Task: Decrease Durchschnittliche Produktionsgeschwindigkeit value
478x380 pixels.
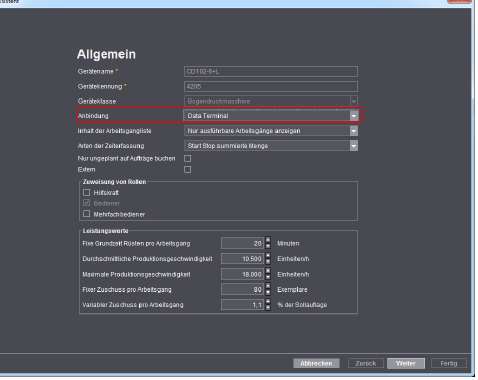Action: [x=268, y=262]
